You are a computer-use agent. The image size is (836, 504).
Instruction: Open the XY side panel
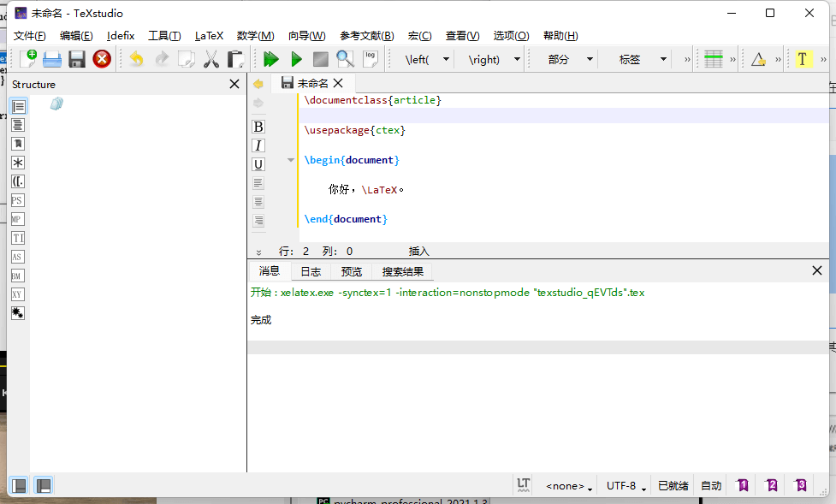tap(18, 294)
